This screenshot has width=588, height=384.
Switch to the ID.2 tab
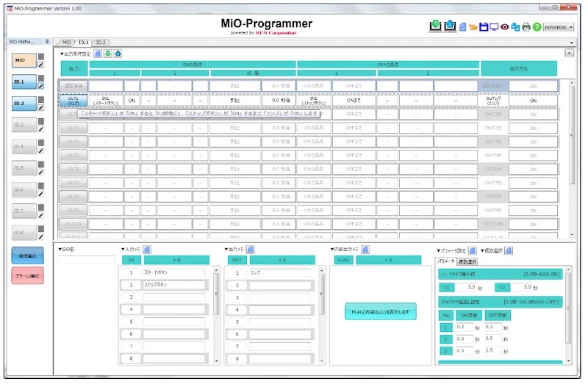[101, 43]
